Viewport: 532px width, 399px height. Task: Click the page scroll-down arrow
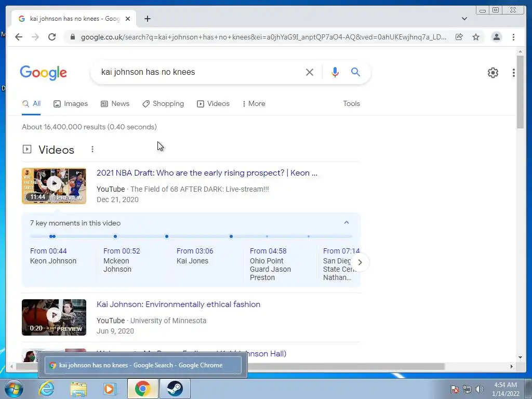pyautogui.click(x=520, y=357)
